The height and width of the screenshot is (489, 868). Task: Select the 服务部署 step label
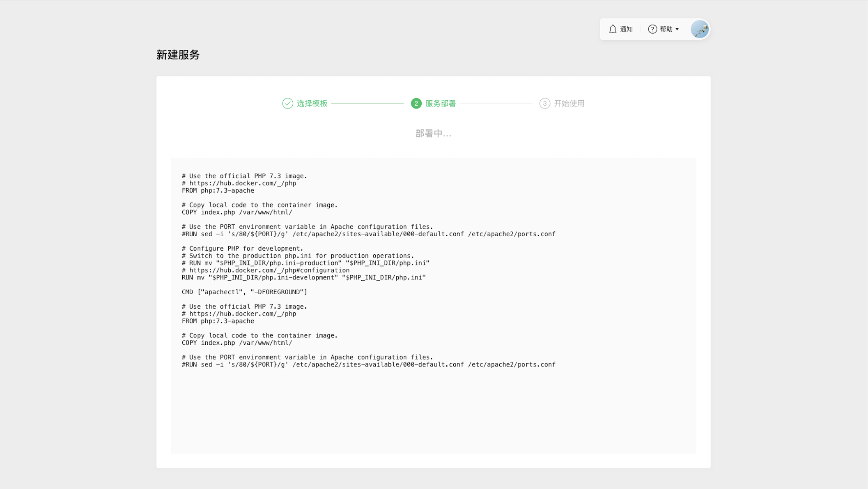coord(441,104)
